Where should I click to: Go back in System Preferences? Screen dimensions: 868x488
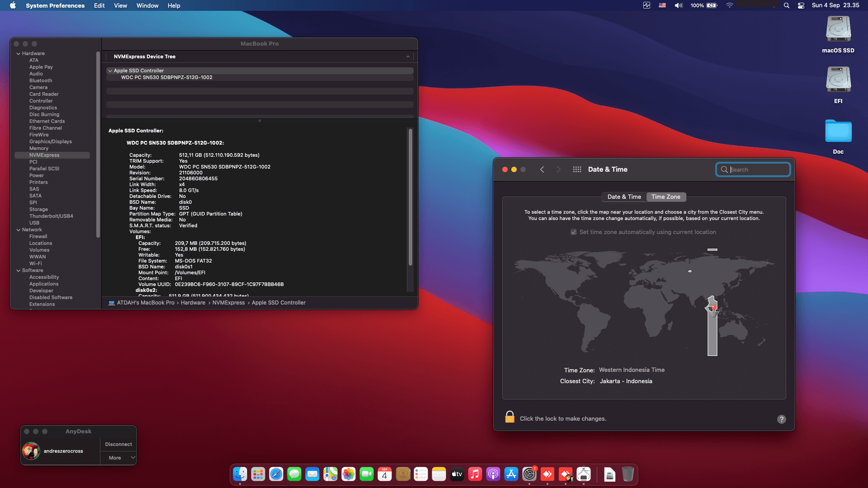click(542, 169)
